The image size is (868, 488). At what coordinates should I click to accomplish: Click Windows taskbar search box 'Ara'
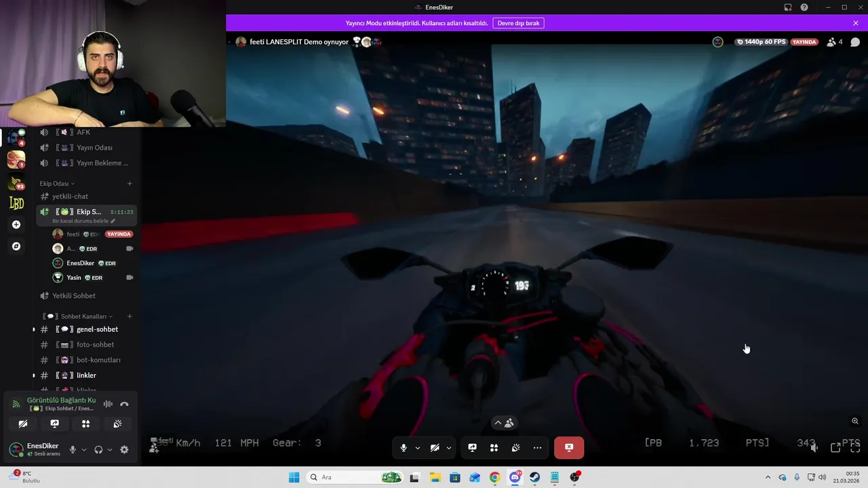click(356, 477)
